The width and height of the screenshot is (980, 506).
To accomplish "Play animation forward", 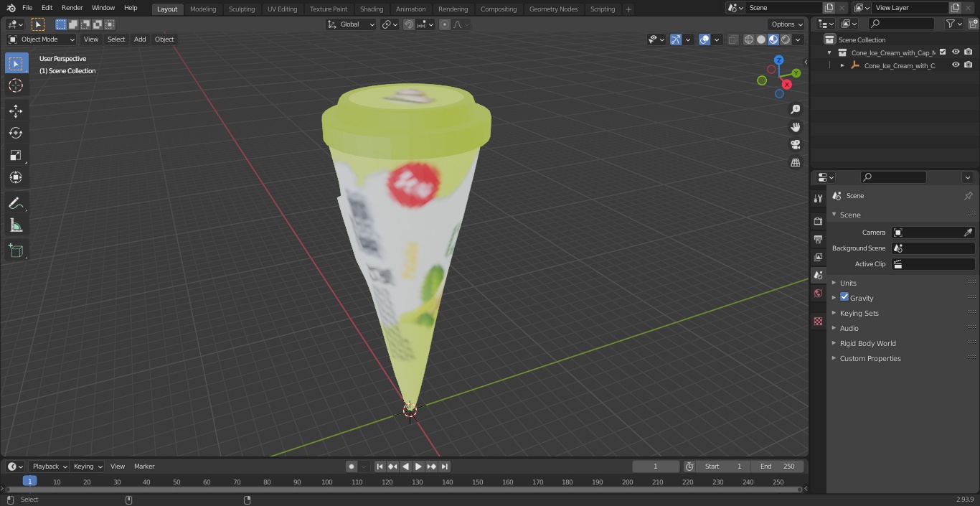I will coord(419,467).
